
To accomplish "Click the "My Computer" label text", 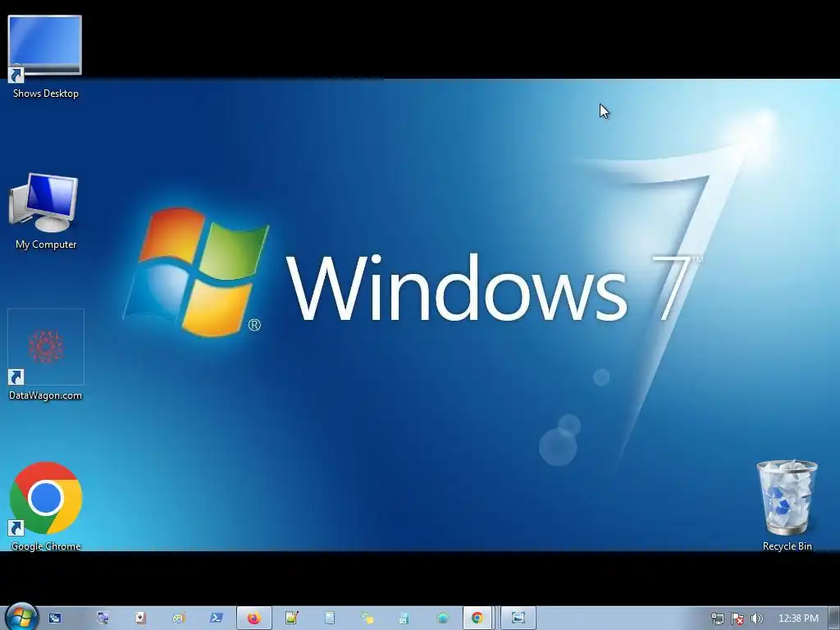I will coord(46,244).
